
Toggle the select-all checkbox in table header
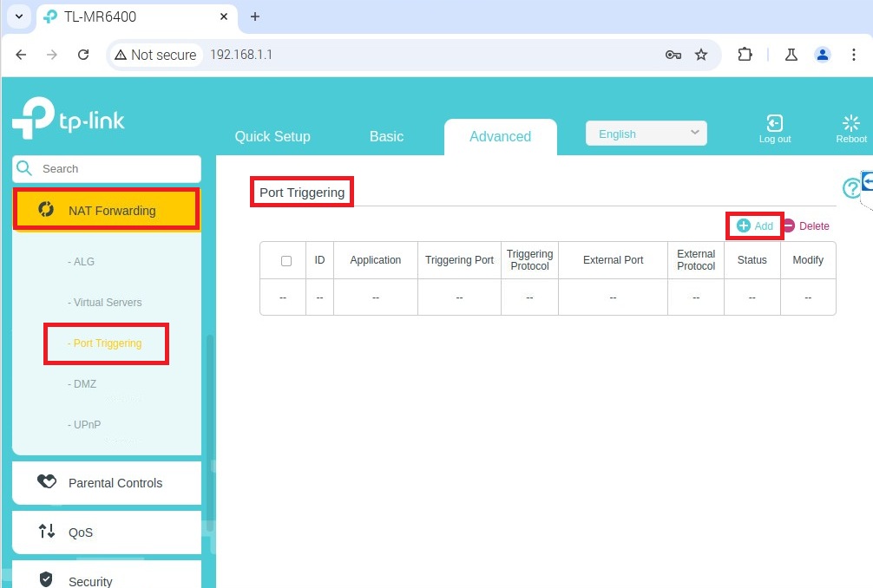click(x=286, y=261)
